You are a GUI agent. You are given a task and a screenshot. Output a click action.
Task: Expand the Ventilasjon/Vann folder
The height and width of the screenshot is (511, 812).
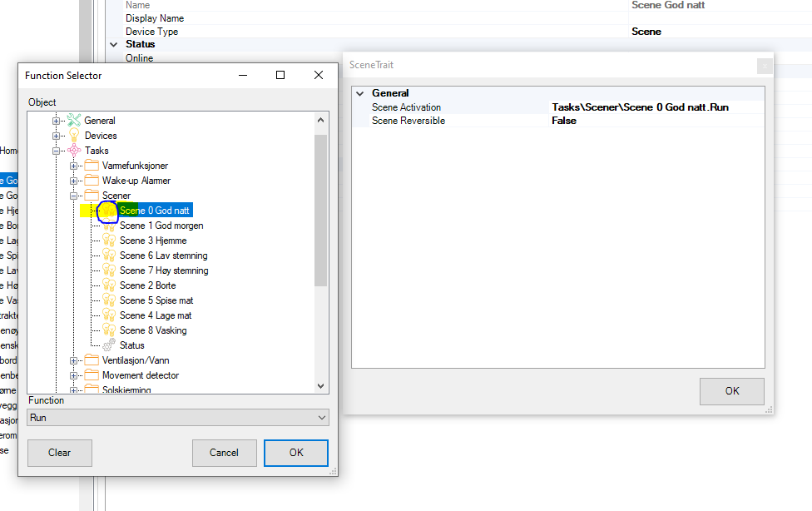(x=74, y=360)
